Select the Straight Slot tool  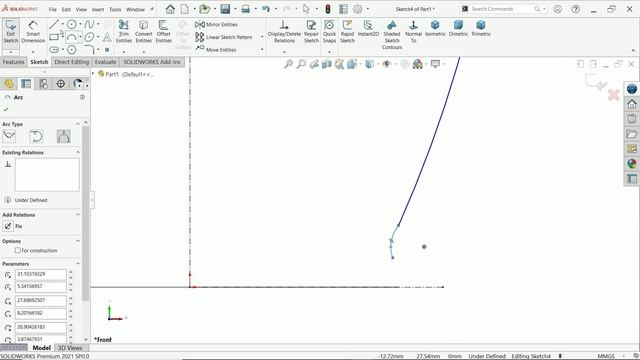54,50
